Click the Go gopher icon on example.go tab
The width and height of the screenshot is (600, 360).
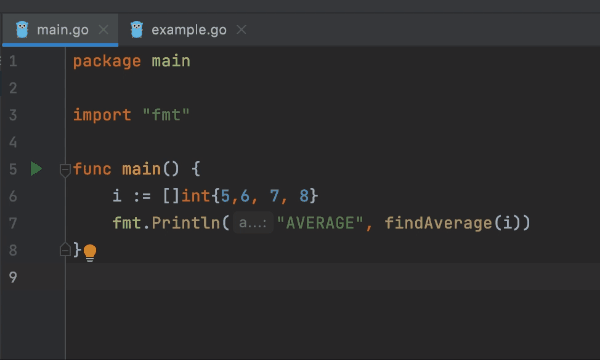(x=137, y=29)
